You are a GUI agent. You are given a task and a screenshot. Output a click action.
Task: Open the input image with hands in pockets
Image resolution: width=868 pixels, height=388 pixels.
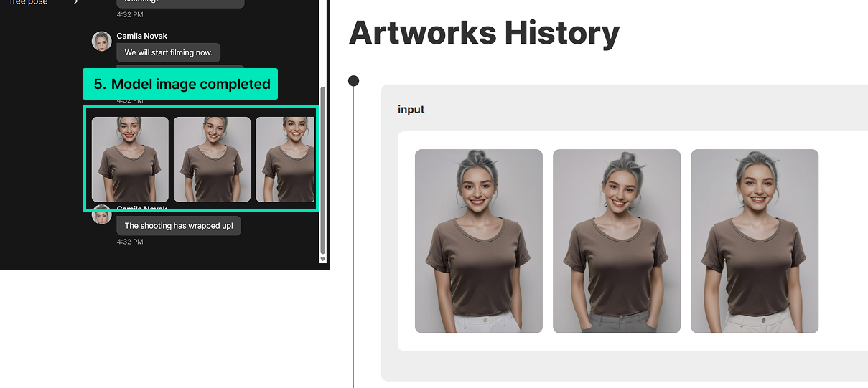point(617,241)
